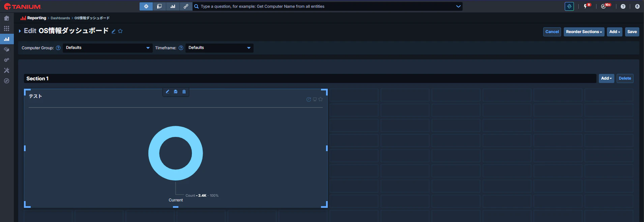Rename dashboard via pencil icon
Viewport: 644px width, 222px height.
pos(114,31)
